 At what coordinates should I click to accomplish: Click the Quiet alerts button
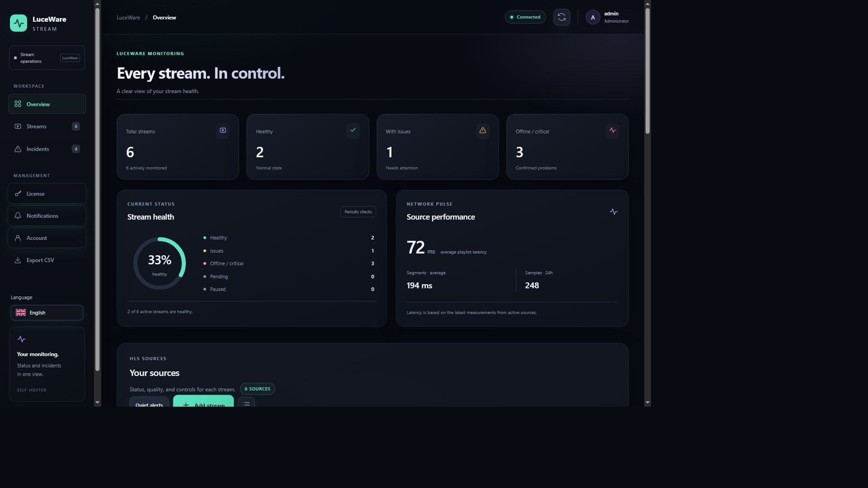point(149,402)
